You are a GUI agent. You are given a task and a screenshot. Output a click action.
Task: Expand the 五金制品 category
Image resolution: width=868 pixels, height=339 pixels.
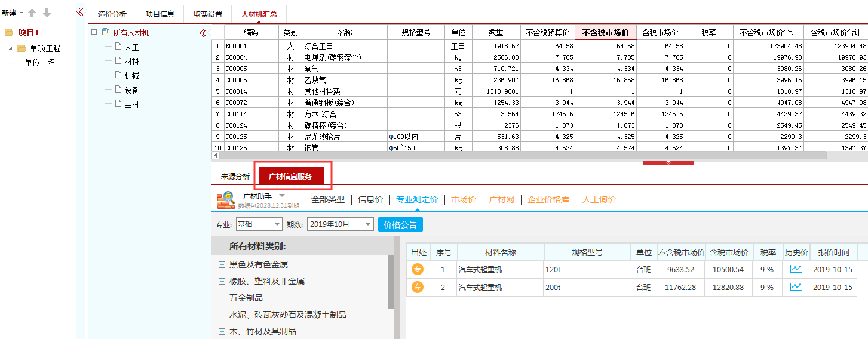pyautogui.click(x=222, y=298)
